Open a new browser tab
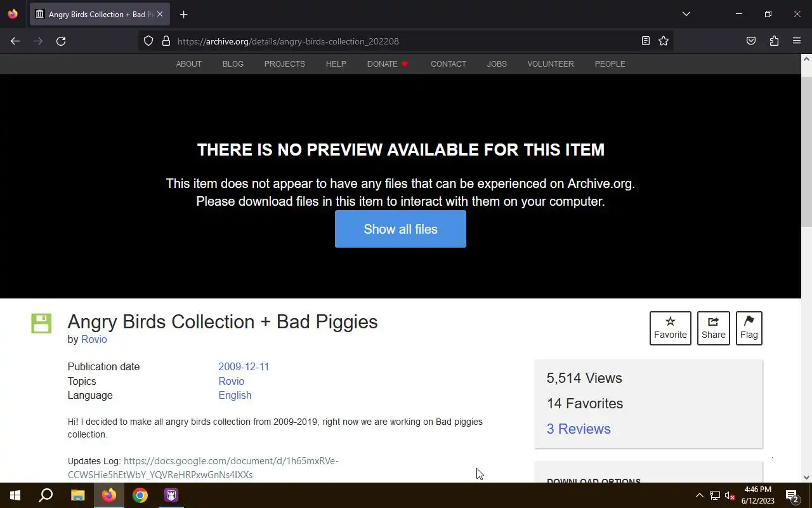The width and height of the screenshot is (812, 508). [x=183, y=14]
